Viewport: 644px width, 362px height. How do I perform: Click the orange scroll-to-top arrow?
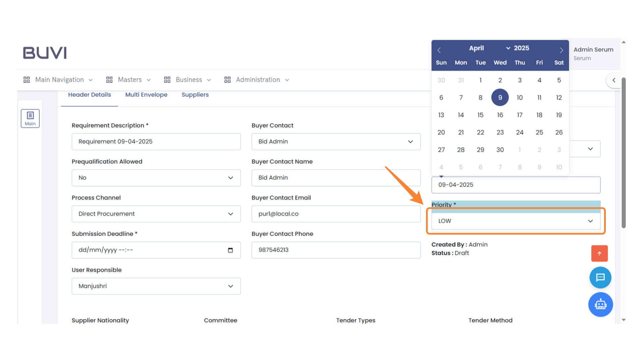599,253
